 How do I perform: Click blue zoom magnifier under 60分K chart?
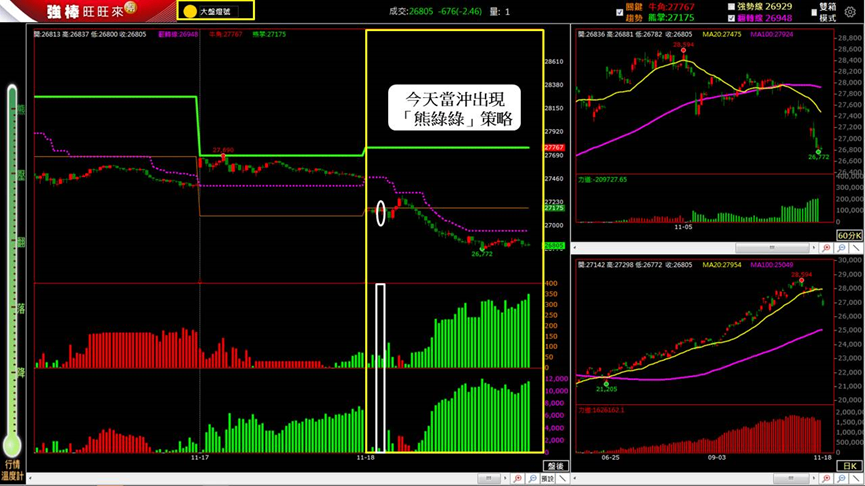click(x=841, y=248)
